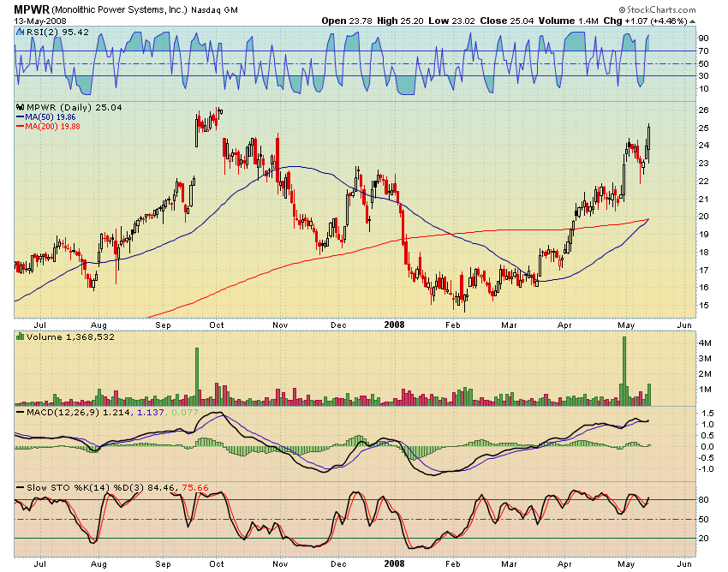Click the 30 level on the RSI axis

(703, 75)
